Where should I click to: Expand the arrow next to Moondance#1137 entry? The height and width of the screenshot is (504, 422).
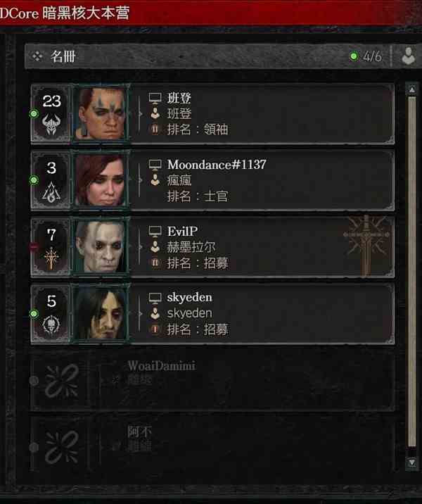(141, 180)
